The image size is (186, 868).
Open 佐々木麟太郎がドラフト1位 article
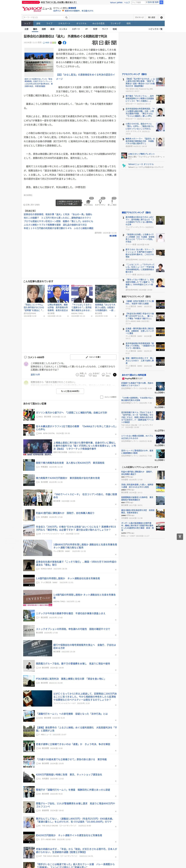pos(76,428)
